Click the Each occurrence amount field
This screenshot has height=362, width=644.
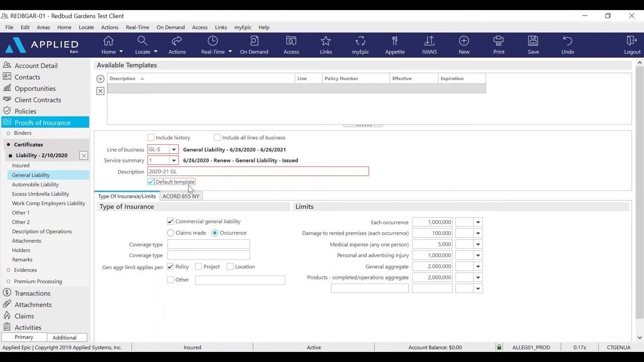point(432,222)
